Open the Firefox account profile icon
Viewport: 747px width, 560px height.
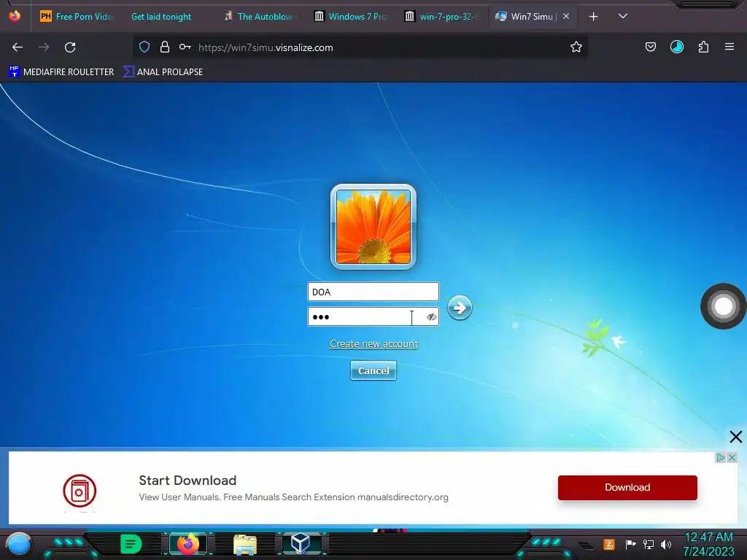[x=677, y=47]
